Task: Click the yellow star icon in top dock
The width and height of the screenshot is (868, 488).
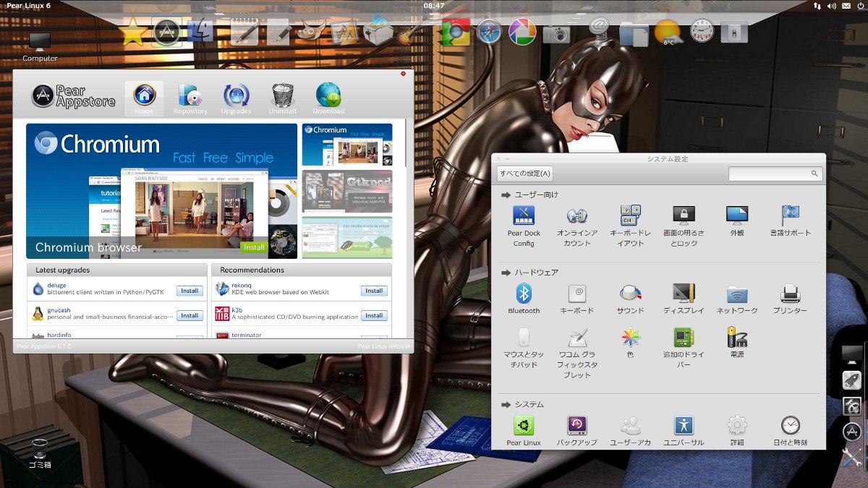Action: point(133,33)
